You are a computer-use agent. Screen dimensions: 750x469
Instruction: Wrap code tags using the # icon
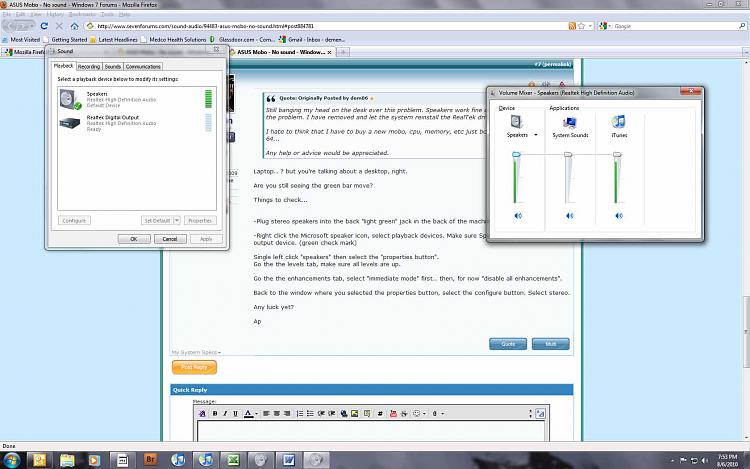(x=380, y=414)
